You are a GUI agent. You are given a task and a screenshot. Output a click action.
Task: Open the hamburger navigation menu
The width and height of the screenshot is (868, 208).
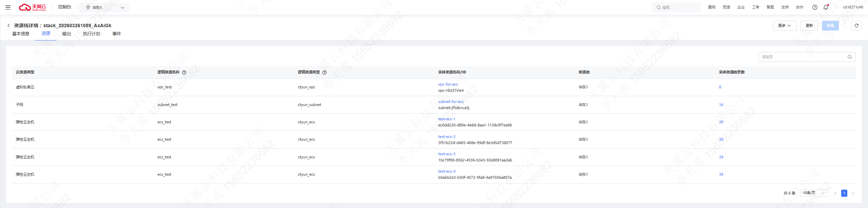click(8, 7)
